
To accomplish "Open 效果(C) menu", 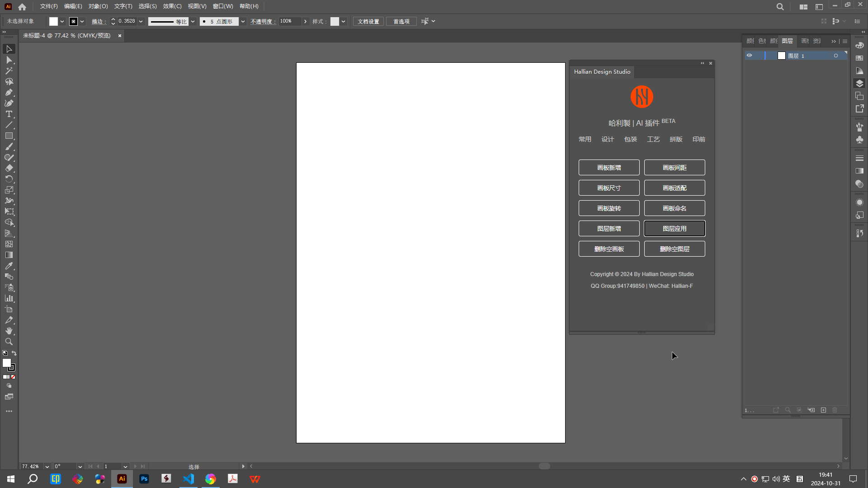I will coord(172,6).
